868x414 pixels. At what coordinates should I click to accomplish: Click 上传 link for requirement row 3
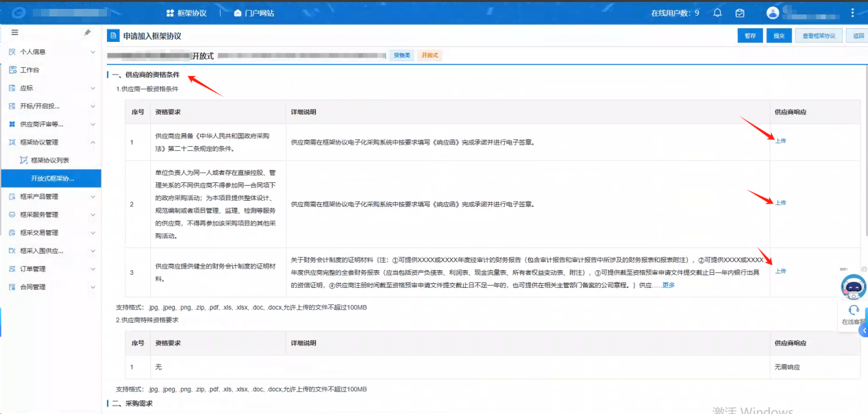[x=780, y=271]
